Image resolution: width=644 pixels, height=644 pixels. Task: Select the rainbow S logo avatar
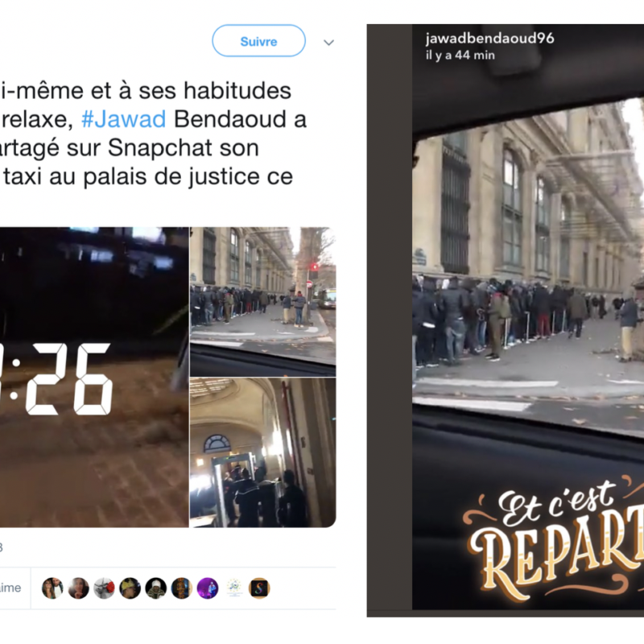tap(259, 588)
